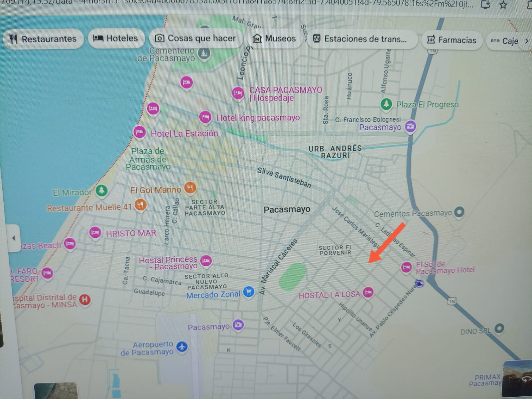
Task: Click browser URL address field
Action: tap(236, 4)
